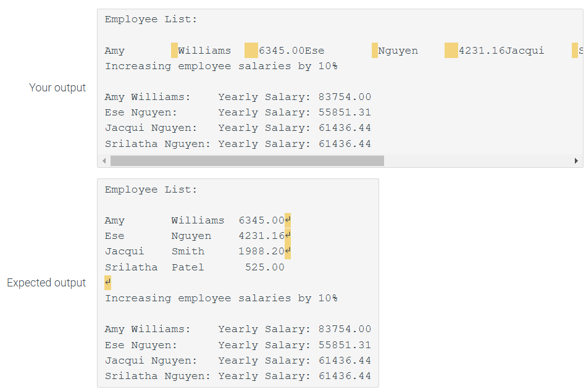Click the Your output label

pos(57,88)
